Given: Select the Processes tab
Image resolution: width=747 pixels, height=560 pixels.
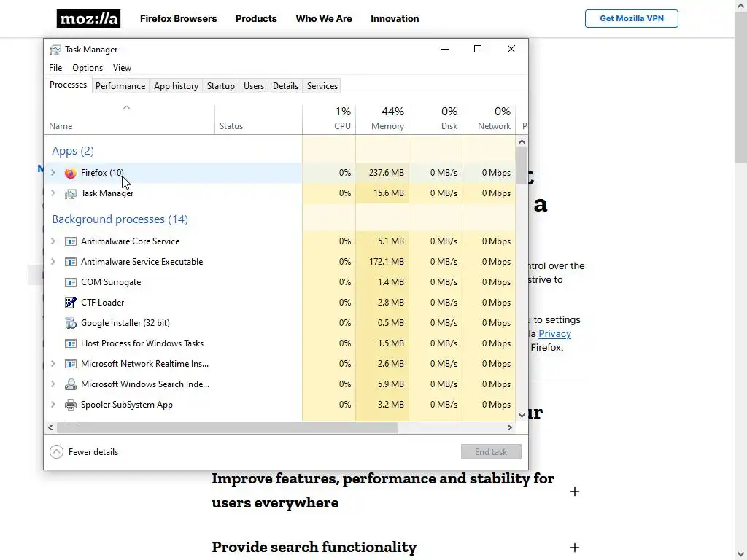Looking at the screenshot, I should click(68, 85).
